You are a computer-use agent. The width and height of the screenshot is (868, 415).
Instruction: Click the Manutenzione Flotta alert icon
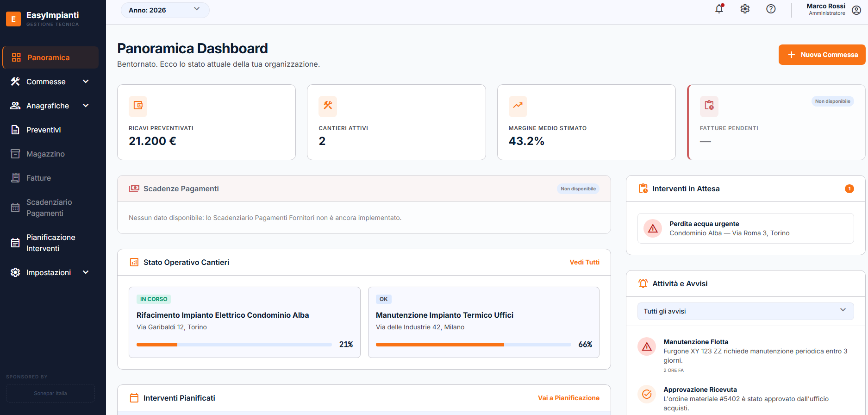647,346
